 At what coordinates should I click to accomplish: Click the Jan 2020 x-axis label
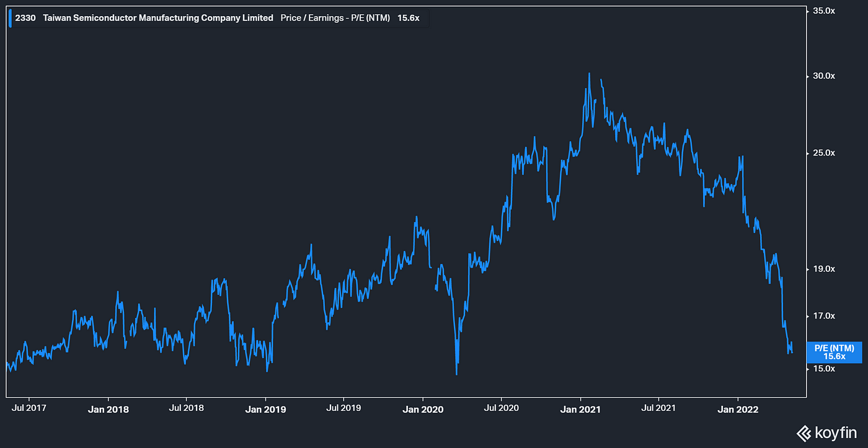[423, 409]
